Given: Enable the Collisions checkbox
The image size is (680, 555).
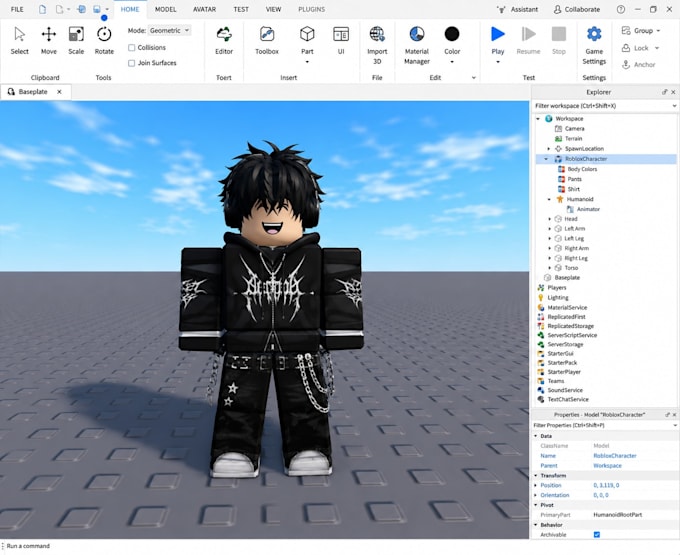Looking at the screenshot, I should click(131, 48).
